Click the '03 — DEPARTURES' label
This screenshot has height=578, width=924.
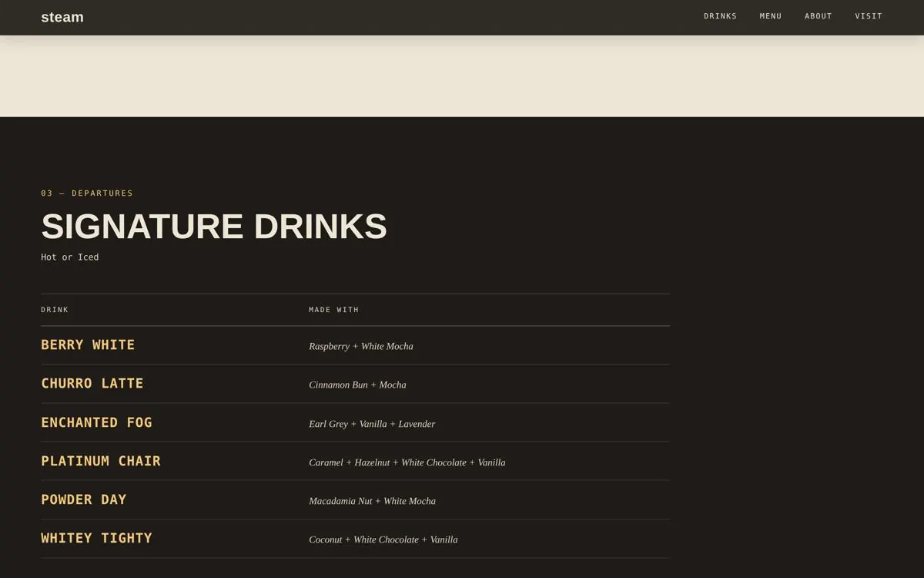tap(87, 193)
